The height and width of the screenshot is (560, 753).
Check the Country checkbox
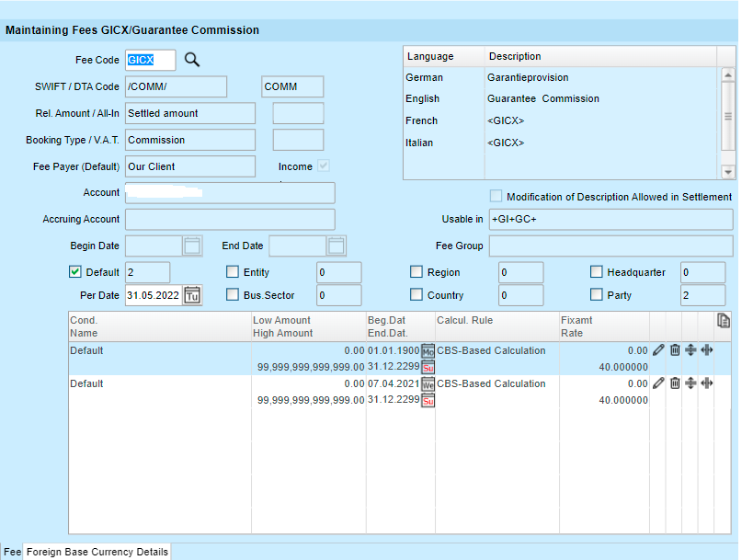pyautogui.click(x=416, y=295)
